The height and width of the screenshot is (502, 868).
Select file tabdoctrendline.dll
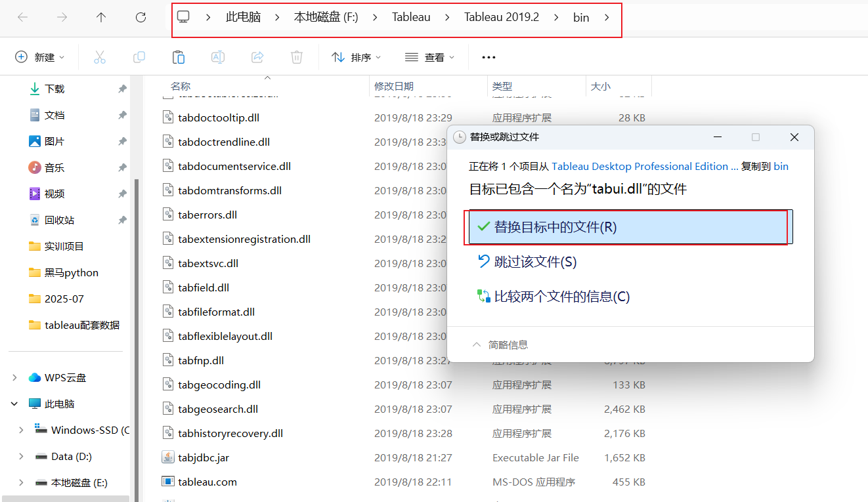(x=224, y=142)
